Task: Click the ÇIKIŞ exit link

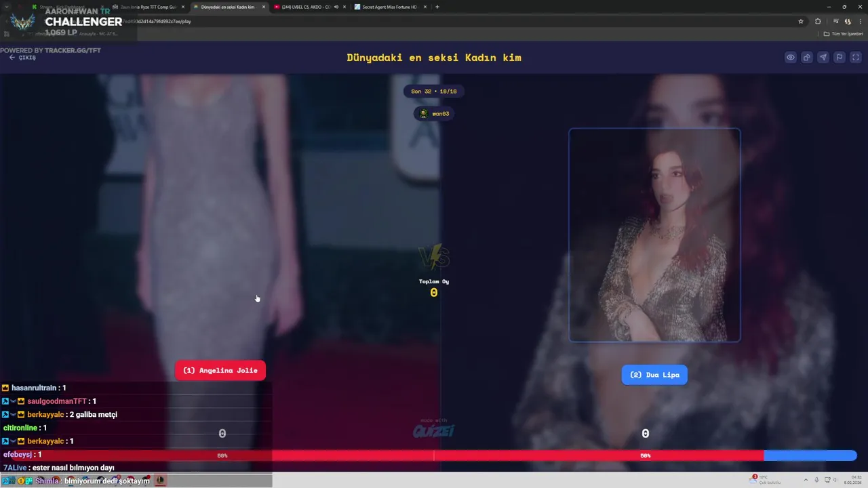Action: (22, 58)
